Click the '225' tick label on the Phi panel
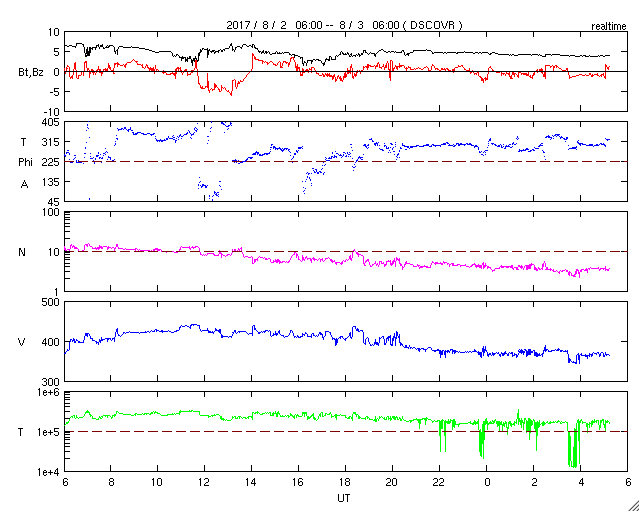Screen dimensions: 640x512 coord(51,162)
